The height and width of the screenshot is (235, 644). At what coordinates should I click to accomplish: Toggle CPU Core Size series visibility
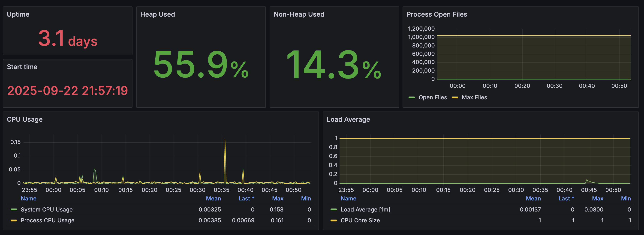(360, 220)
